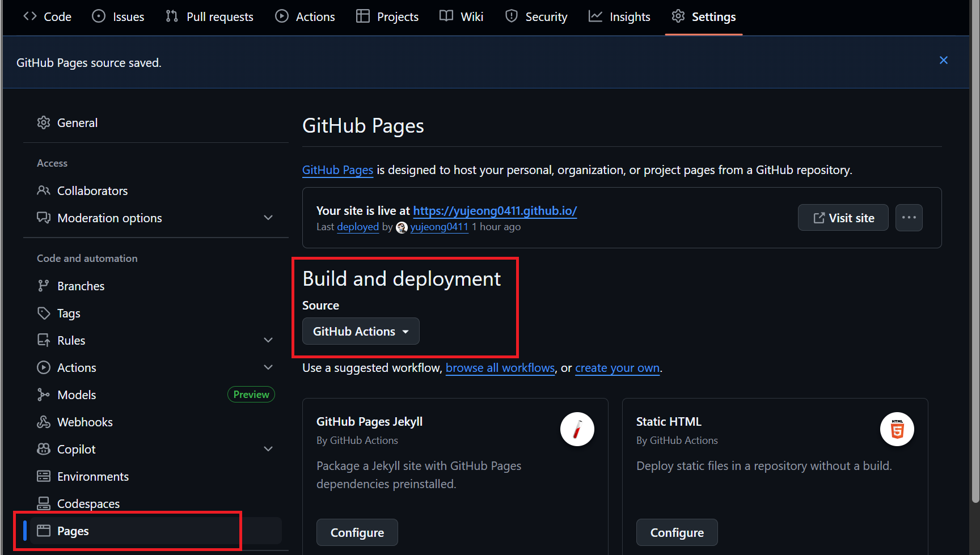Screen dimensions: 980x555
Task: Click the Environments server icon
Action: (44, 476)
